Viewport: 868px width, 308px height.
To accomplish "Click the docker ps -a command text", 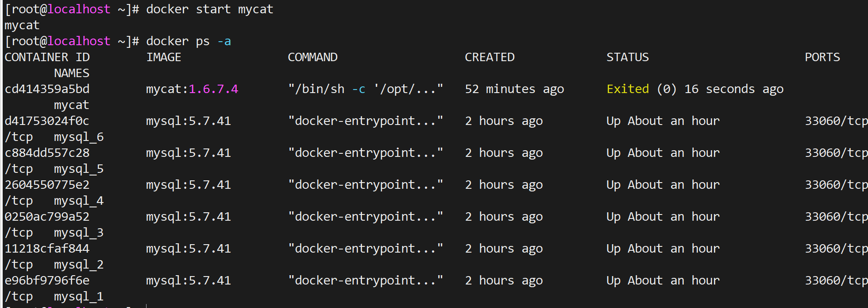I will click(189, 41).
